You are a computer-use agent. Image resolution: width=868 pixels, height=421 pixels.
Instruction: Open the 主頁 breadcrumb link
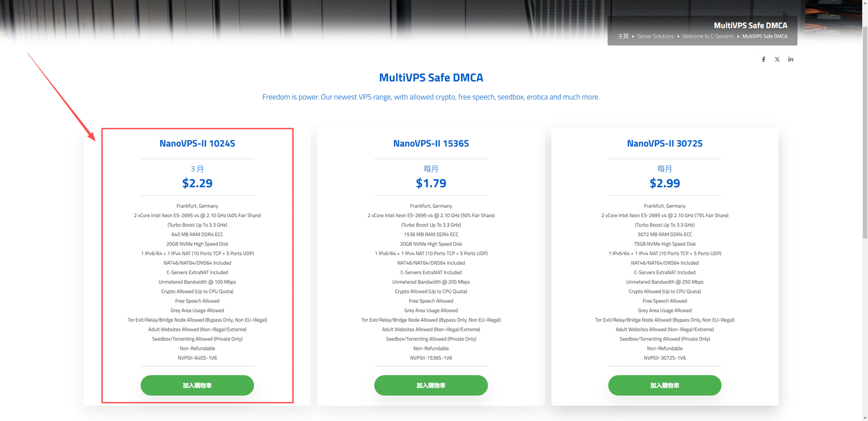pos(623,36)
